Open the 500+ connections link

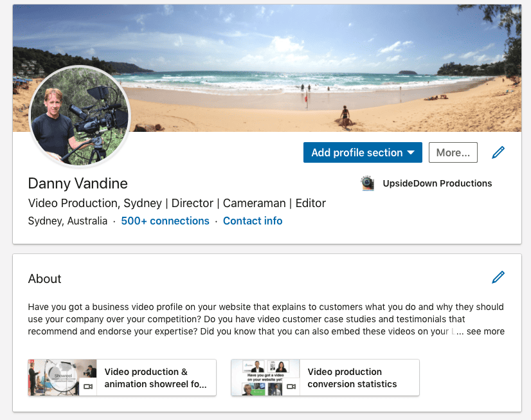165,221
